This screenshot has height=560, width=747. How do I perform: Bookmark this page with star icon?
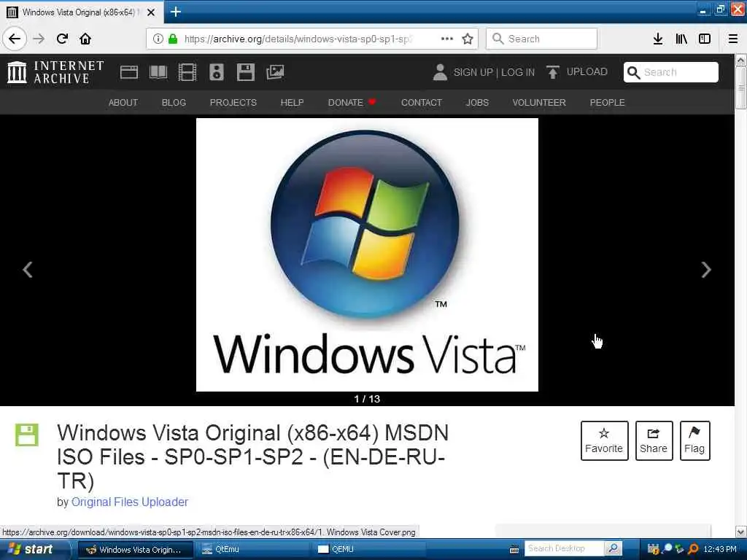[468, 39]
